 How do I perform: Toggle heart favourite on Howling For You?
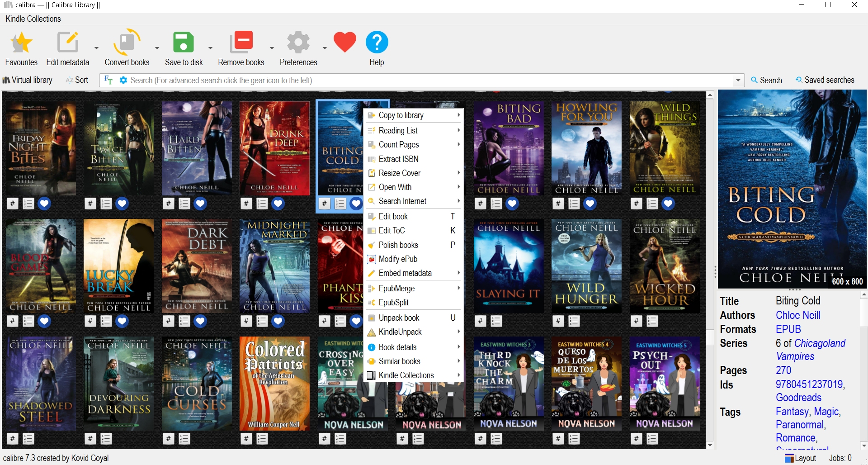(x=590, y=204)
